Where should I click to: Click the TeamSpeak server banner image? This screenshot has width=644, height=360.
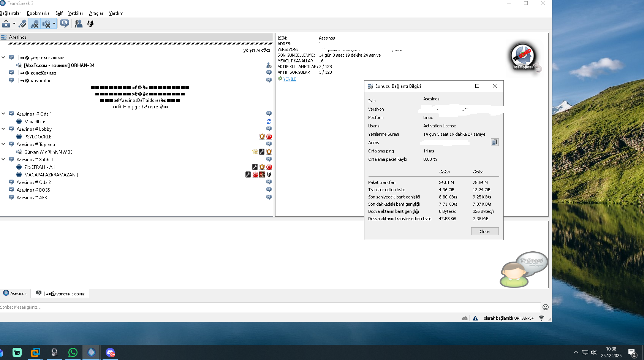[x=525, y=57]
